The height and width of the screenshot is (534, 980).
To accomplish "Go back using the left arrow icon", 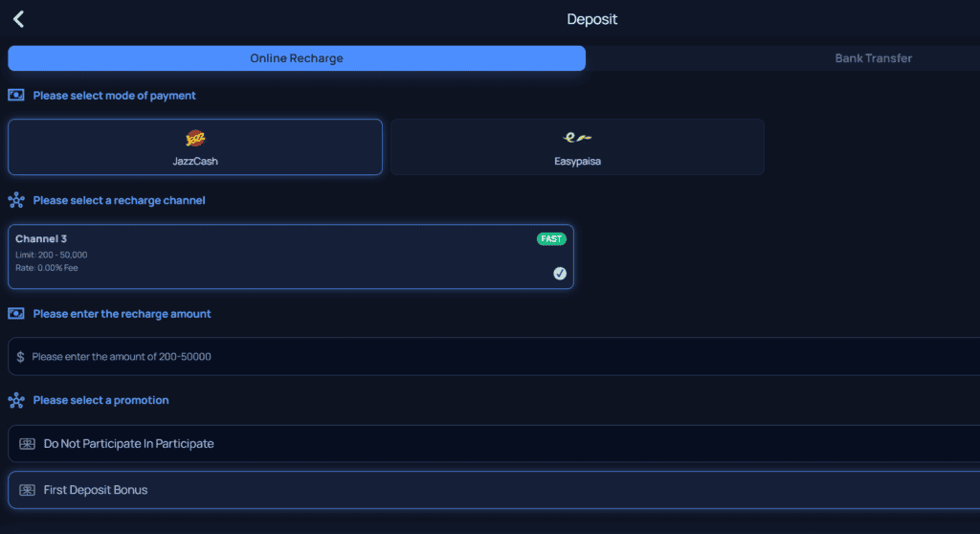I will click(19, 19).
